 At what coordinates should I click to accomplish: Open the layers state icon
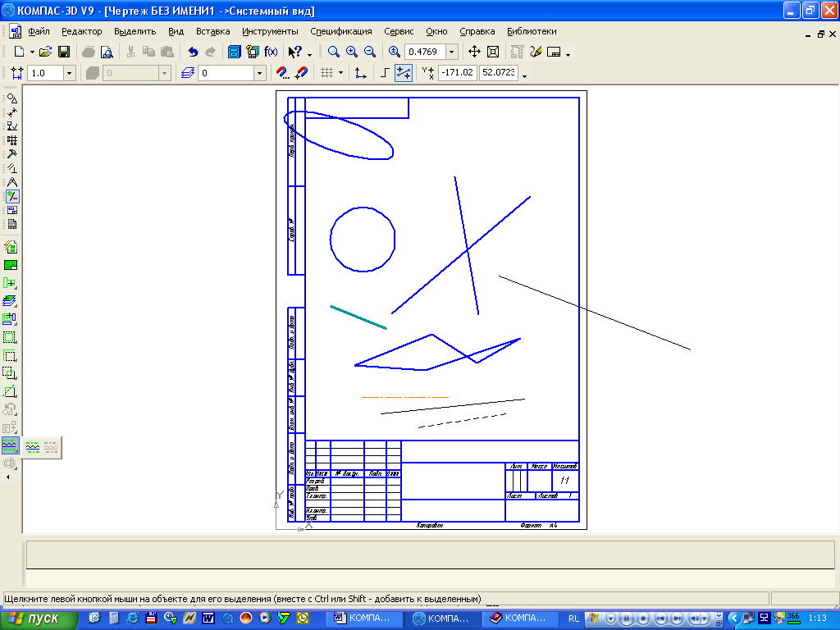pyautogui.click(x=188, y=73)
